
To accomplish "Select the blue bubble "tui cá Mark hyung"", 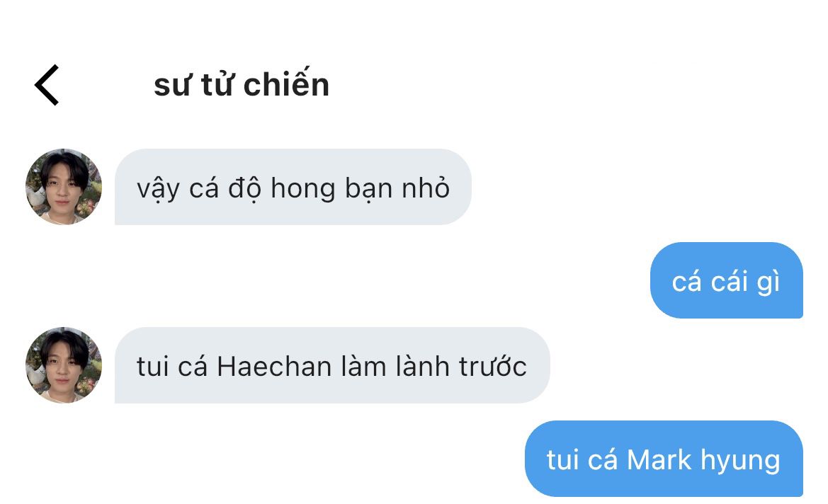I will [x=664, y=459].
